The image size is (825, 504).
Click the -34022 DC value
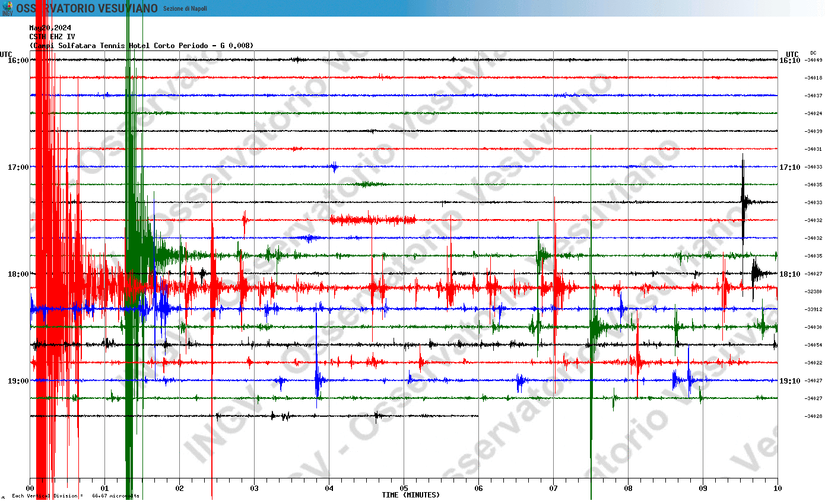pyautogui.click(x=814, y=363)
